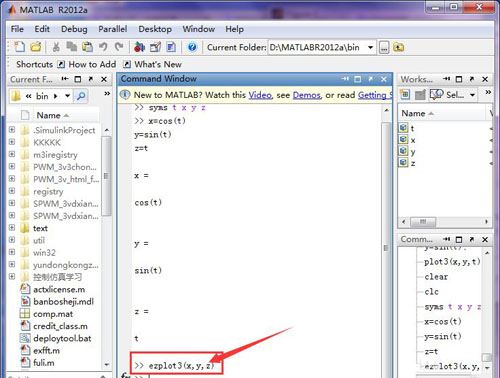Open the GUIDE toolbar icon

pyautogui.click(x=155, y=47)
